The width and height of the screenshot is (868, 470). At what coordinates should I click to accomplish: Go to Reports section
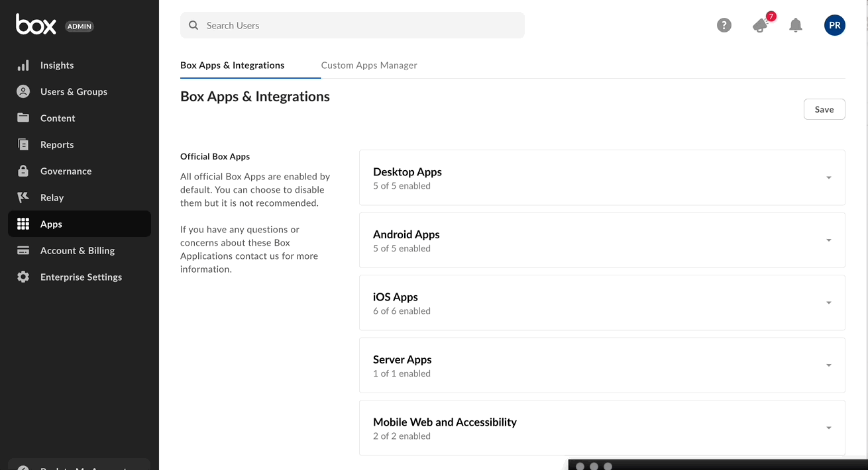(x=80, y=144)
